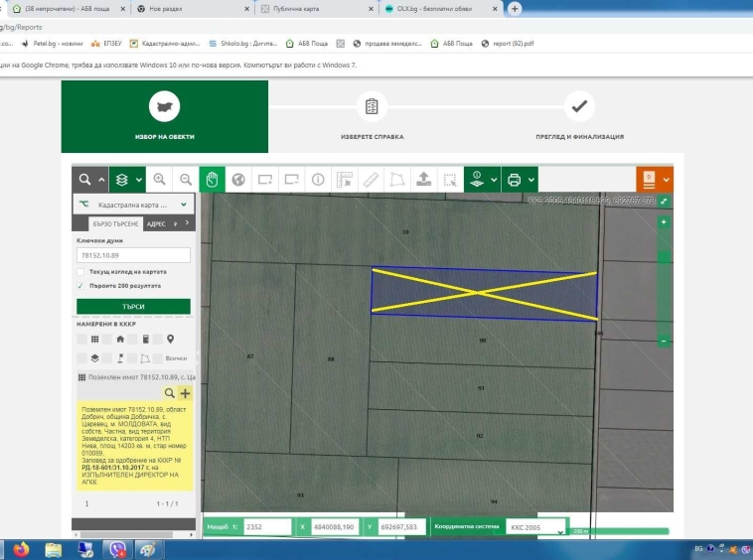Click the green 'ТЪРСИ' search button
Viewport: 753px width, 560px height.
pos(132,307)
